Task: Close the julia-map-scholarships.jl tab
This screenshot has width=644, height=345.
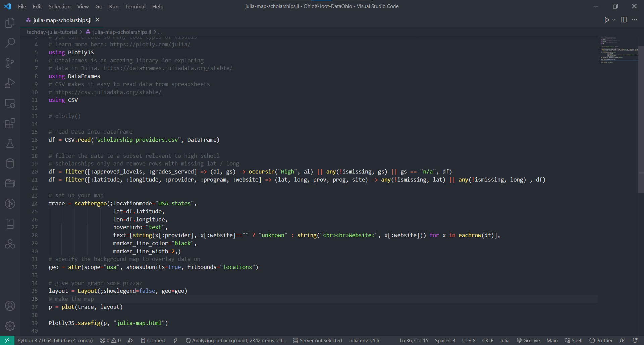Action: coord(97,20)
